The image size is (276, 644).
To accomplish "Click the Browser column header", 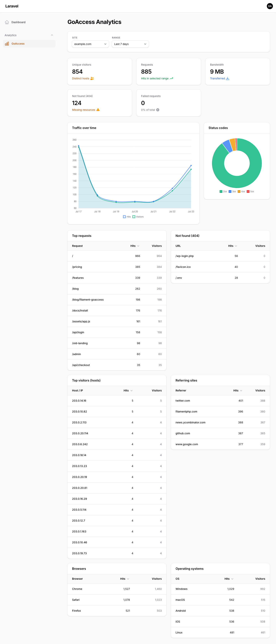I will 77,579.
